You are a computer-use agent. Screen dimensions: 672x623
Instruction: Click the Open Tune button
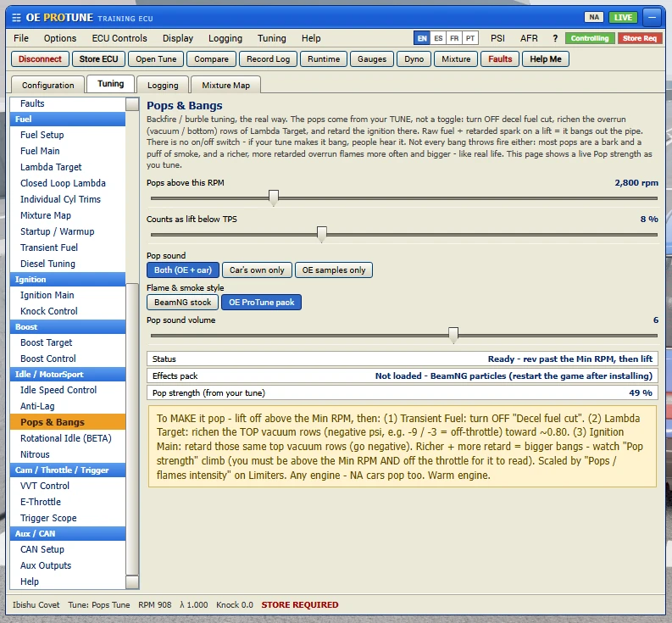tap(156, 58)
